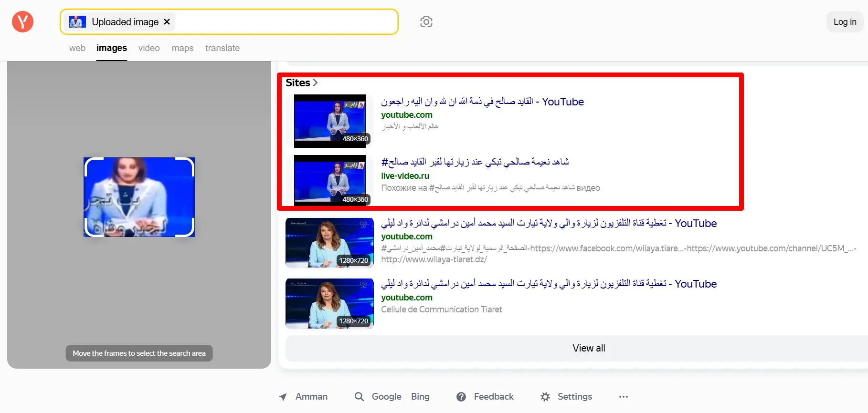Click the Feedback question mark icon
Screen dimensions: 868x413
pos(461,397)
